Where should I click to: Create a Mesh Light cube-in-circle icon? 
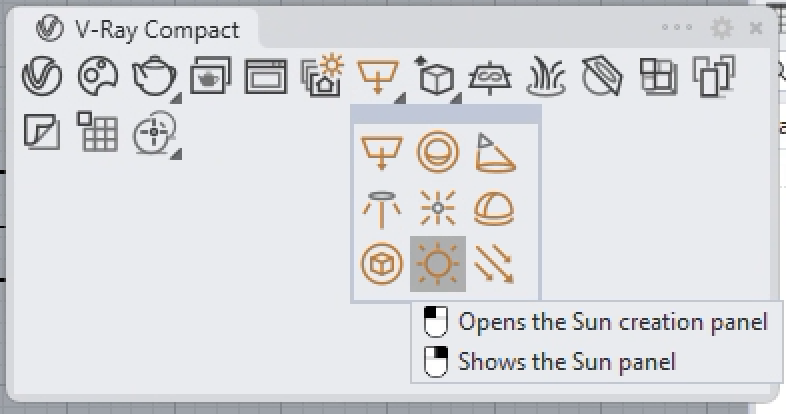(x=381, y=264)
